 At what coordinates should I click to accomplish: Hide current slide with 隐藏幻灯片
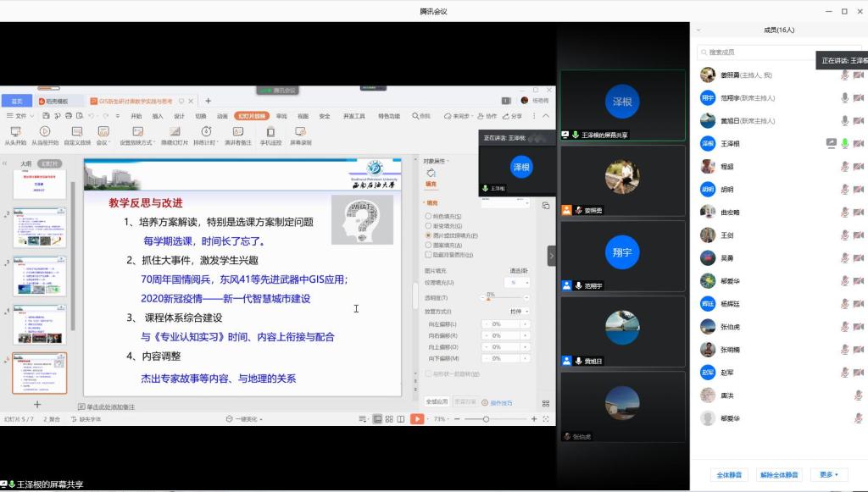[174, 135]
